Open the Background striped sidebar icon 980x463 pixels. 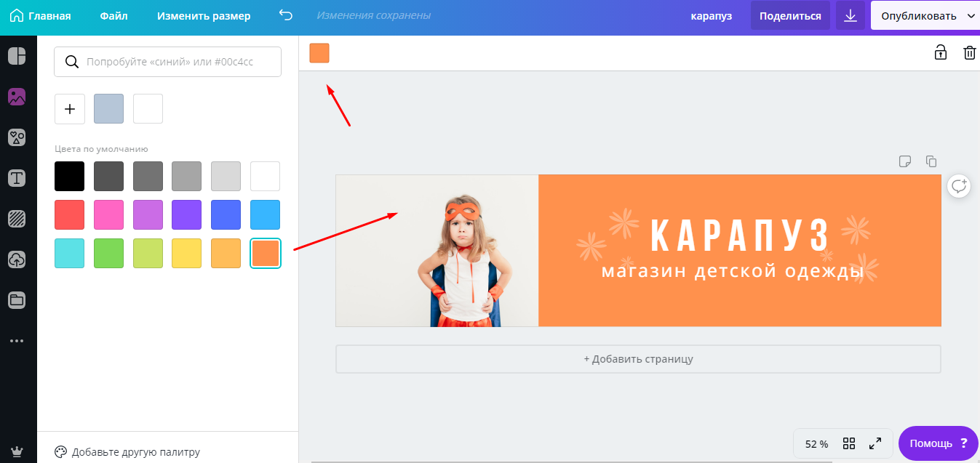click(17, 218)
